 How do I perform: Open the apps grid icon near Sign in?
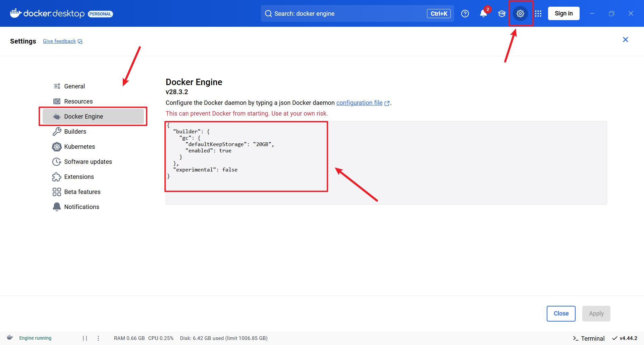point(538,13)
